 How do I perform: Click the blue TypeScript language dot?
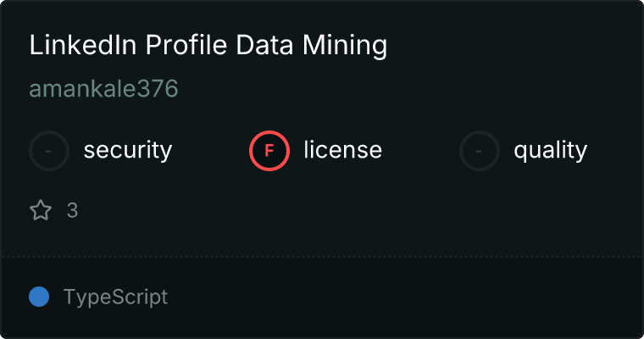pos(39,297)
